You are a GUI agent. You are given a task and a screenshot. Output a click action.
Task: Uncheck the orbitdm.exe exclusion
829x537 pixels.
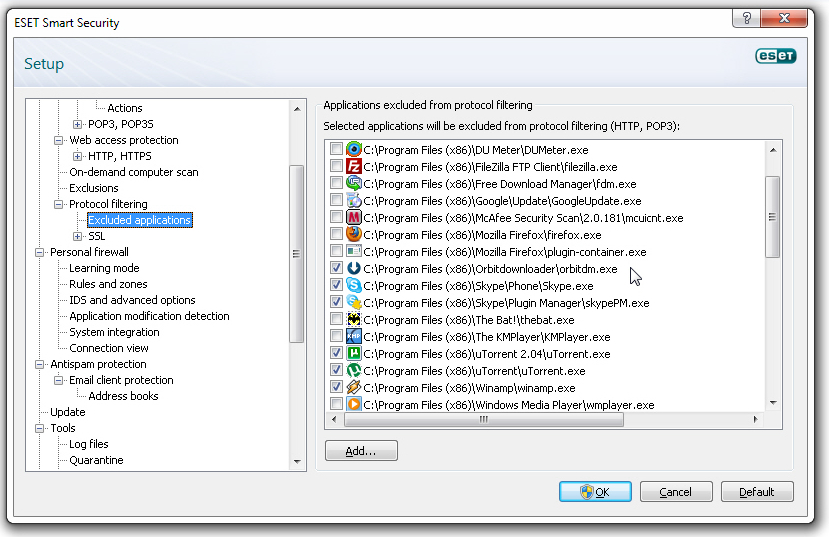click(x=336, y=268)
